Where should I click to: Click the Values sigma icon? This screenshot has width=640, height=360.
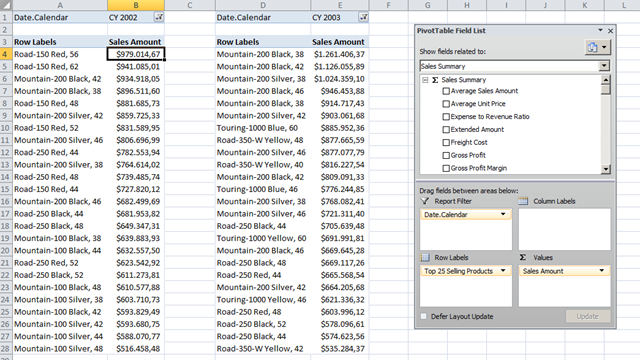click(x=523, y=258)
